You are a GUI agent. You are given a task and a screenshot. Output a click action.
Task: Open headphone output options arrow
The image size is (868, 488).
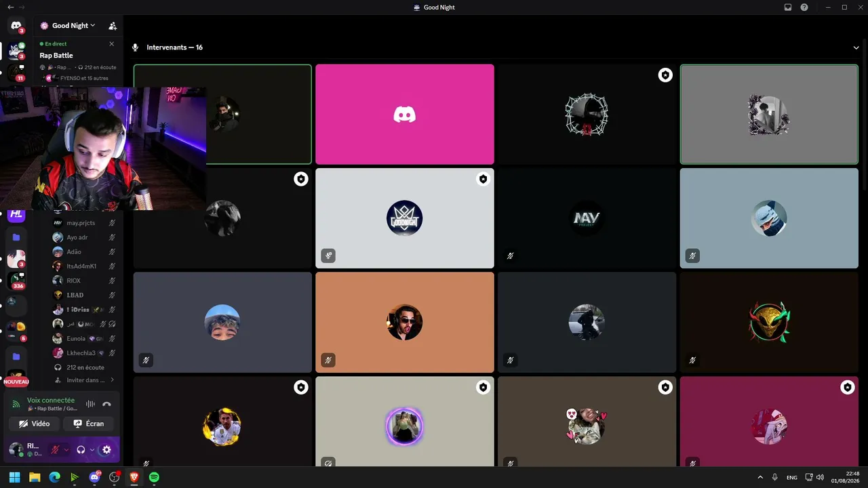point(92,449)
